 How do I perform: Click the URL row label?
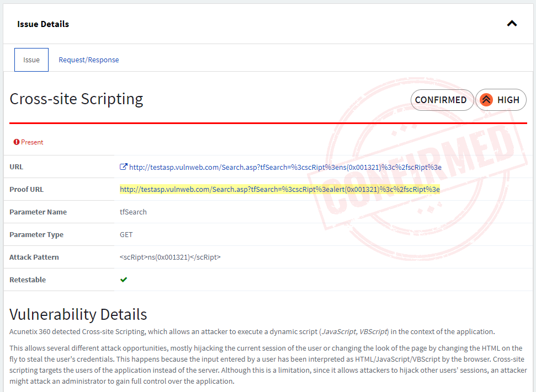pos(17,167)
